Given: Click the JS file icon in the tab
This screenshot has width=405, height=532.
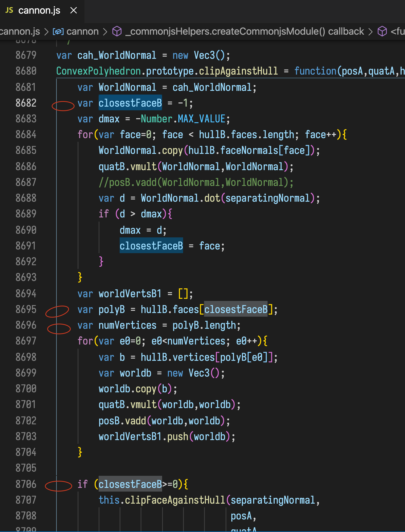Looking at the screenshot, I should [x=9, y=11].
